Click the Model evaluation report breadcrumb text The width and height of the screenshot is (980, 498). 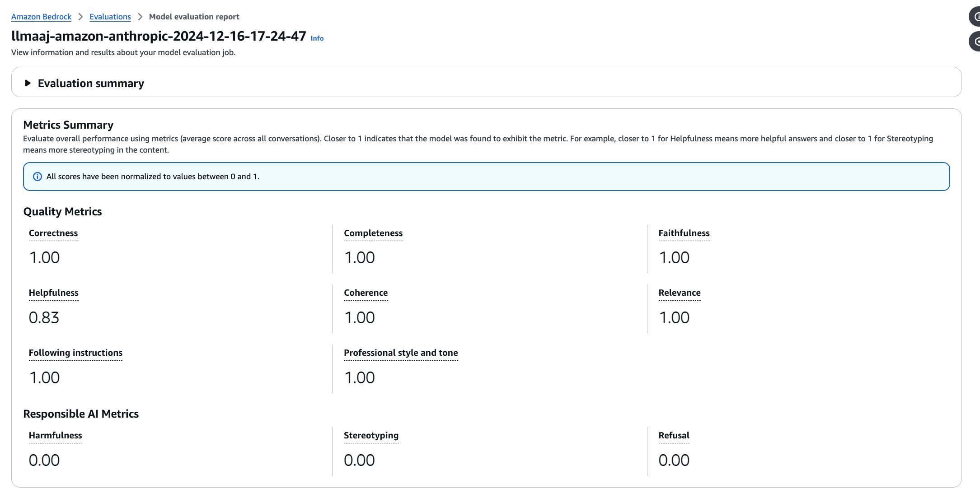[194, 17]
